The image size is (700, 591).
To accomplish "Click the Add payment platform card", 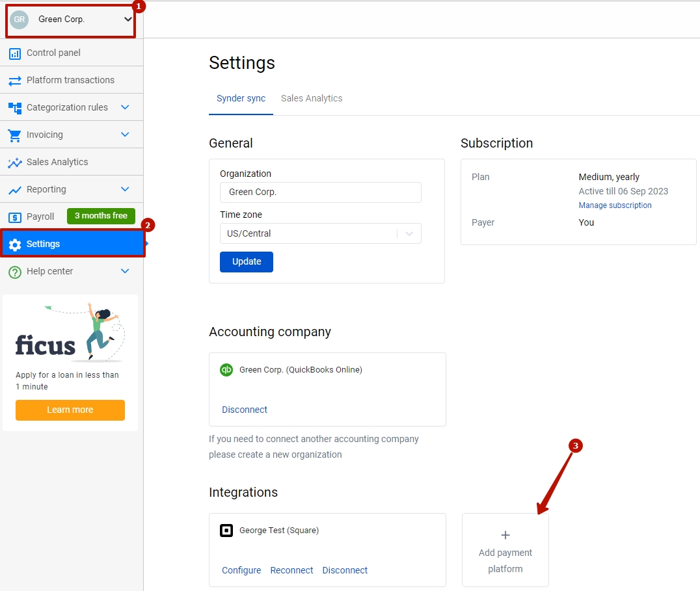I will click(x=505, y=550).
